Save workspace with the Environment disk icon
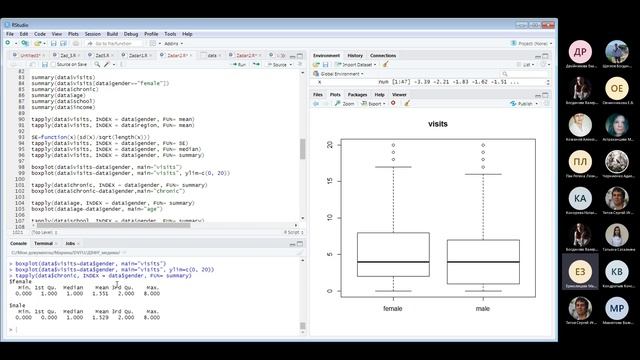The width and height of the screenshot is (640, 360). click(x=325, y=64)
